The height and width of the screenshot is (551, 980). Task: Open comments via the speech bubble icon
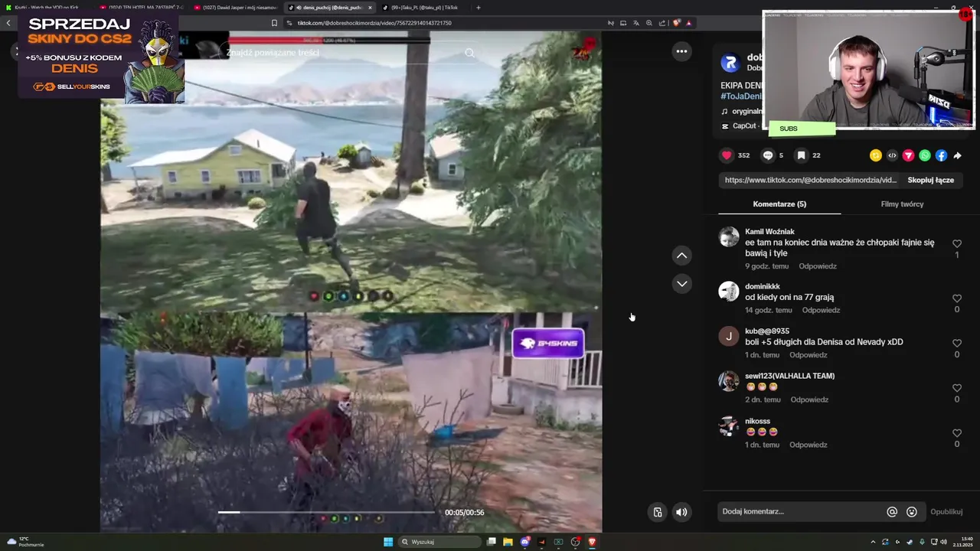pos(768,155)
